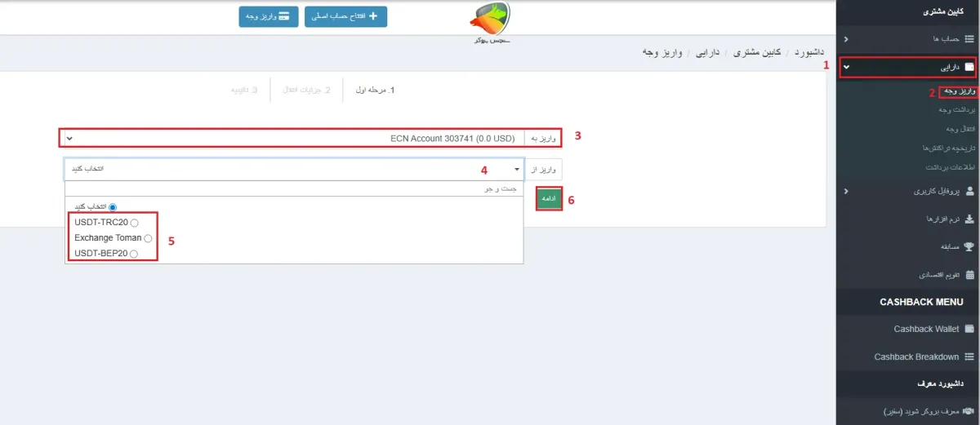
Task: Click the green ادامه continue button
Action: tap(550, 198)
